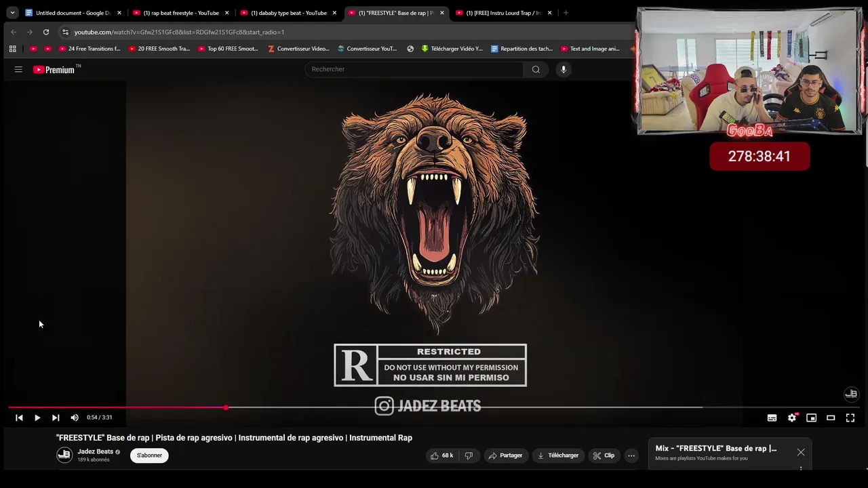Enable miniplayer mode
868x488 pixels.
(811, 418)
